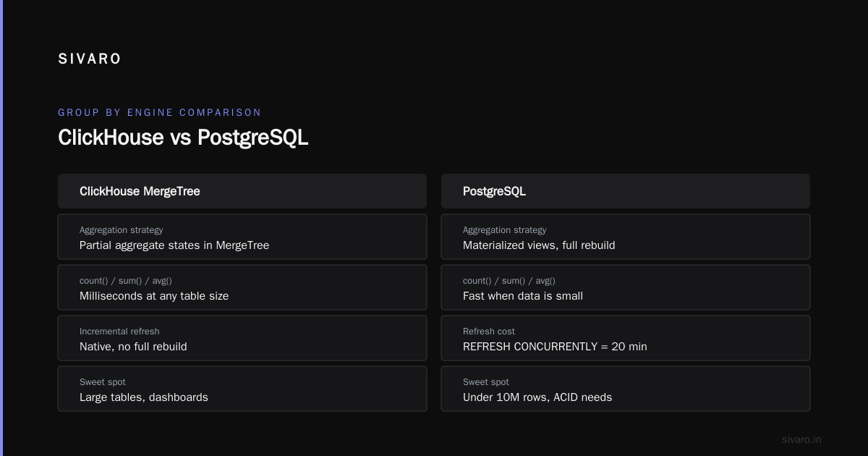Screen dimensions: 868x456
Task: Click 'Large tables, dashboards' text
Action: point(144,397)
